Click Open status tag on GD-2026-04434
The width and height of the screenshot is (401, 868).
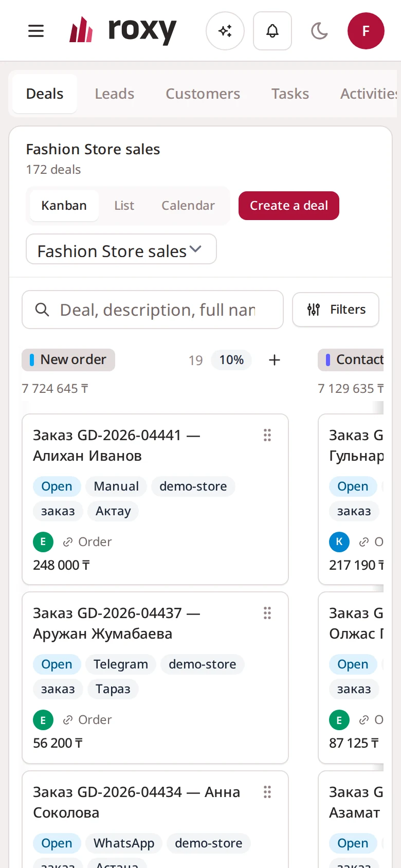(57, 843)
